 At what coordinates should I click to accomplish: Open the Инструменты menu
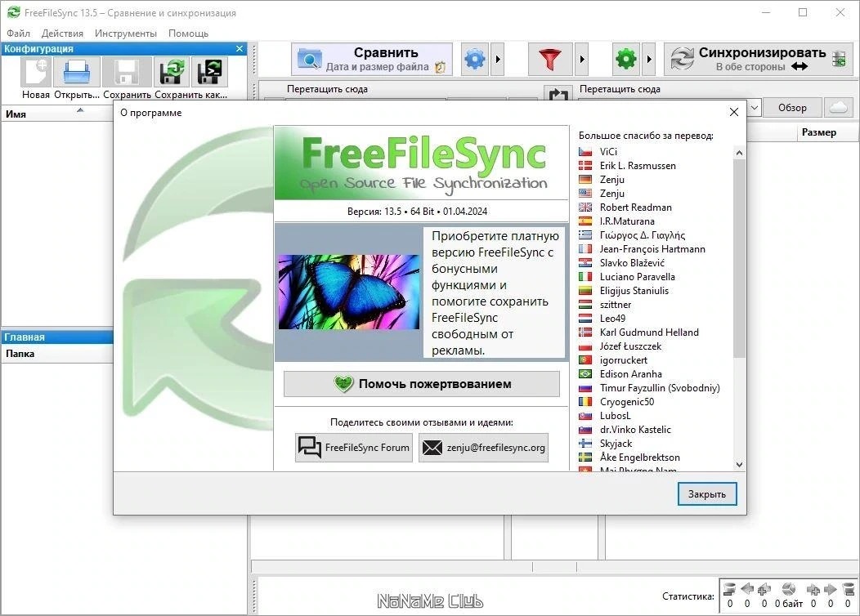126,33
